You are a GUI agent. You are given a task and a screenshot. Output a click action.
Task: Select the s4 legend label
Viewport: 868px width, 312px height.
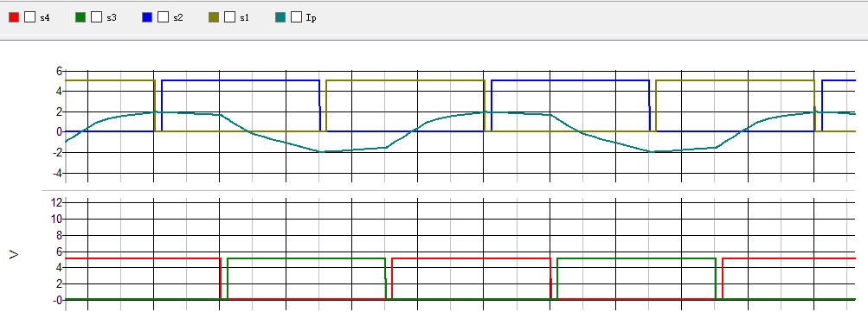tap(45, 17)
